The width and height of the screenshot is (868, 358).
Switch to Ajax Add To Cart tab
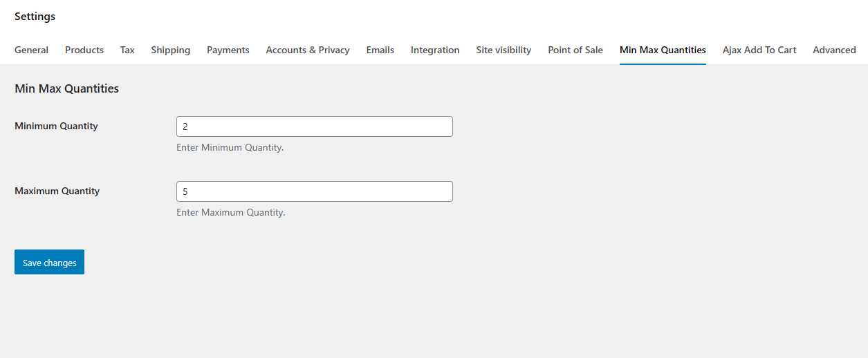click(x=759, y=50)
